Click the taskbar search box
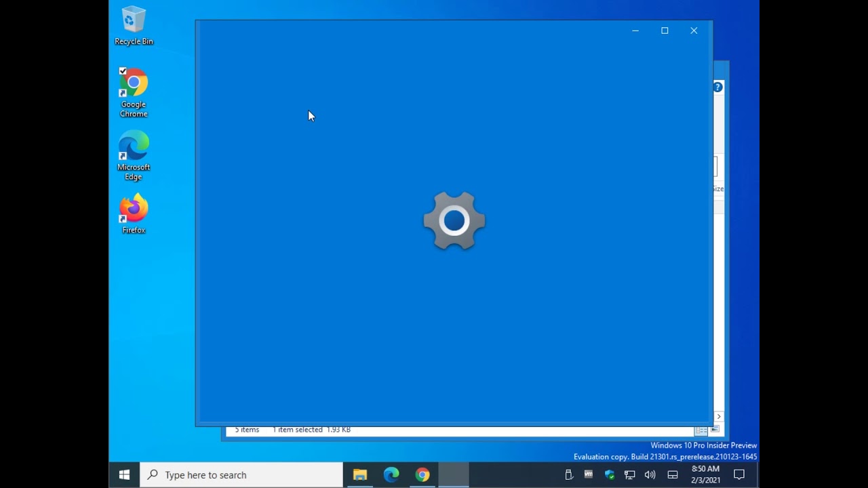The height and width of the screenshot is (488, 868). [241, 475]
